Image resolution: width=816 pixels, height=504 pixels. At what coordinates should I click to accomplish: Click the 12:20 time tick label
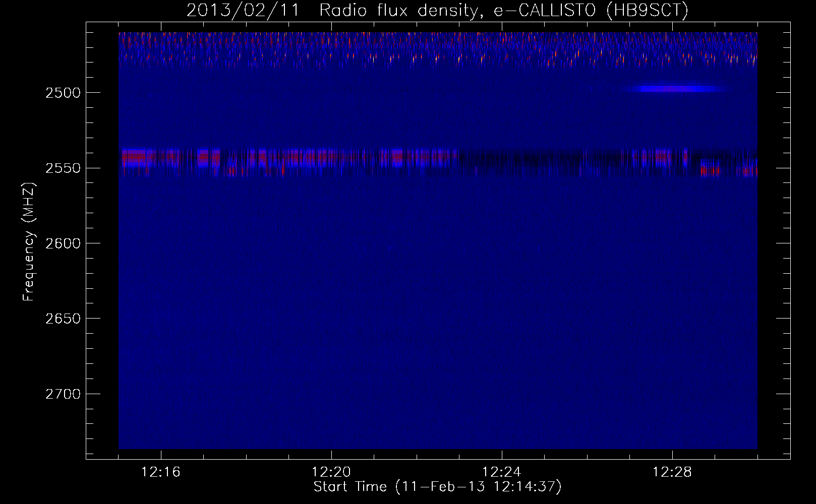click(331, 472)
